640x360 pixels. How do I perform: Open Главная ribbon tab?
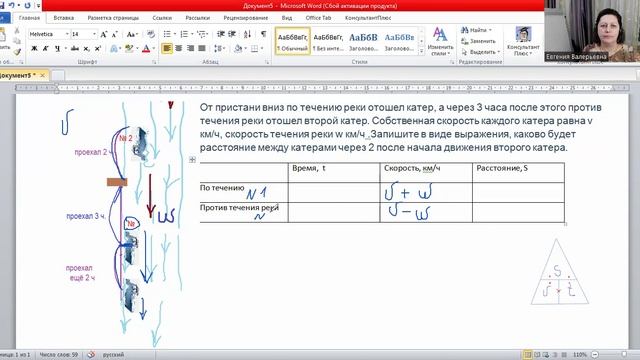29,18
